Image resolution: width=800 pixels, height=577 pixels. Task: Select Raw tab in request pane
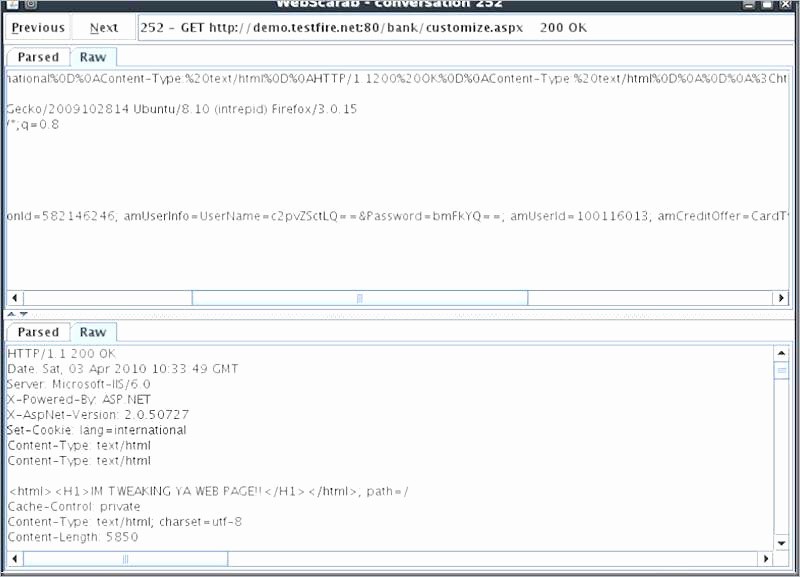[93, 58]
